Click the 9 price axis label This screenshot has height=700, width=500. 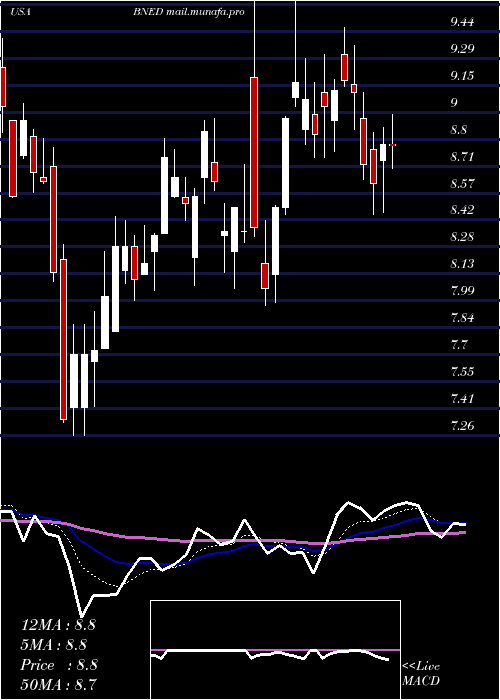coord(454,103)
